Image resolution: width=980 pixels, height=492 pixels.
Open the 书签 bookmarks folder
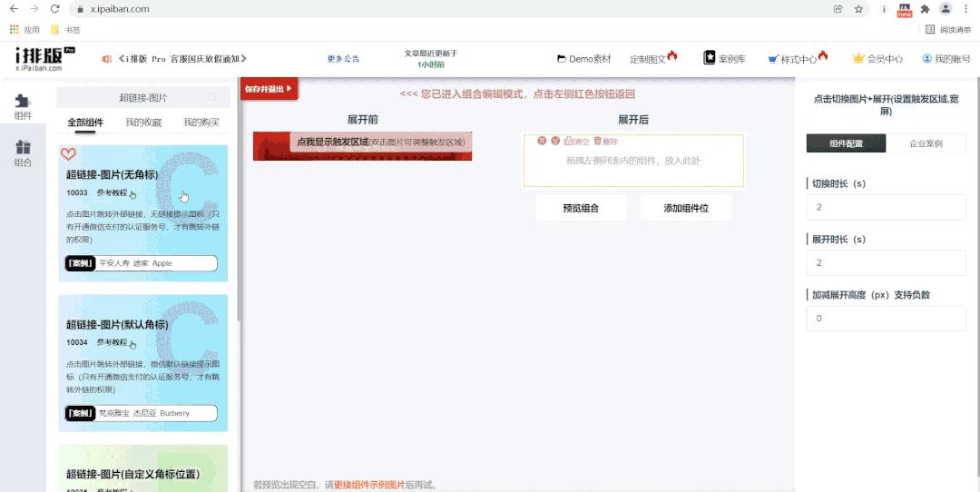pyautogui.click(x=65, y=29)
